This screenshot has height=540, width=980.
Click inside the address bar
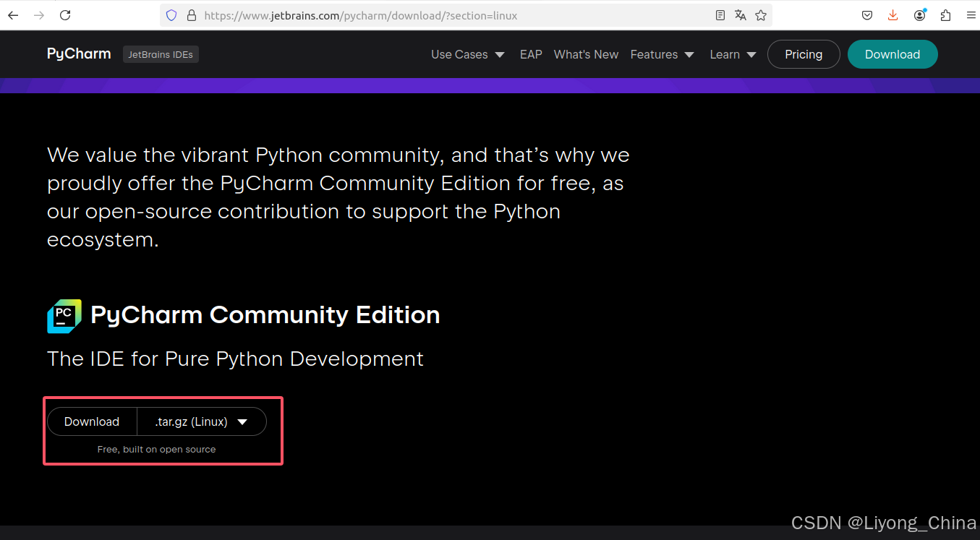[434, 15]
